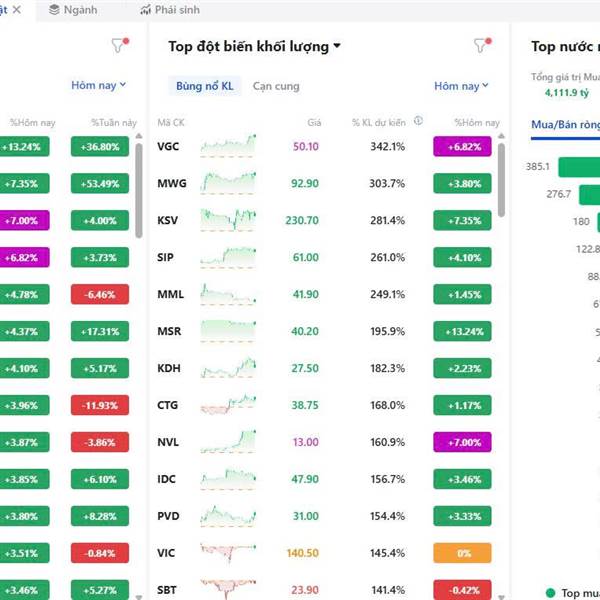Image resolution: width=600 pixels, height=600 pixels.
Task: Expand the Top đột biến khối lượng dropdown
Action: 337,46
